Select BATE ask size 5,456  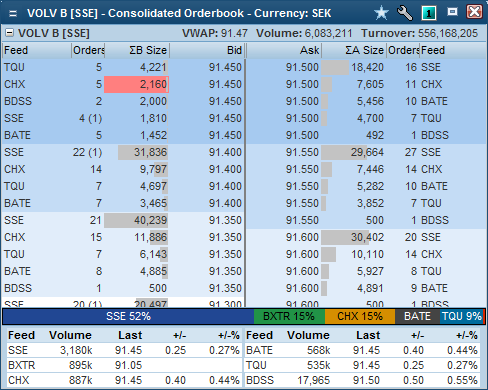tap(370, 101)
